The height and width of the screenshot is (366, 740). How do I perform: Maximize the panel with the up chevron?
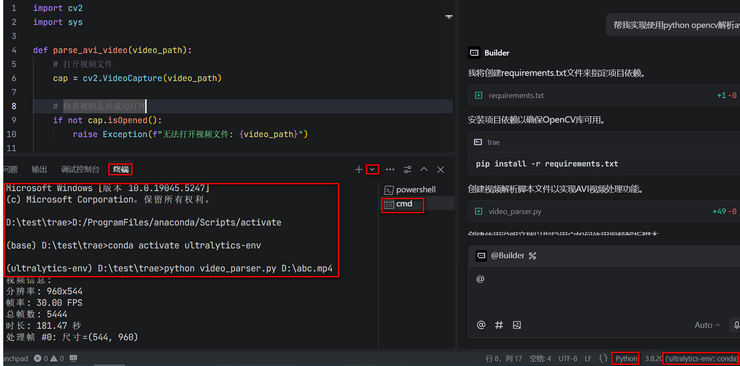(x=424, y=169)
